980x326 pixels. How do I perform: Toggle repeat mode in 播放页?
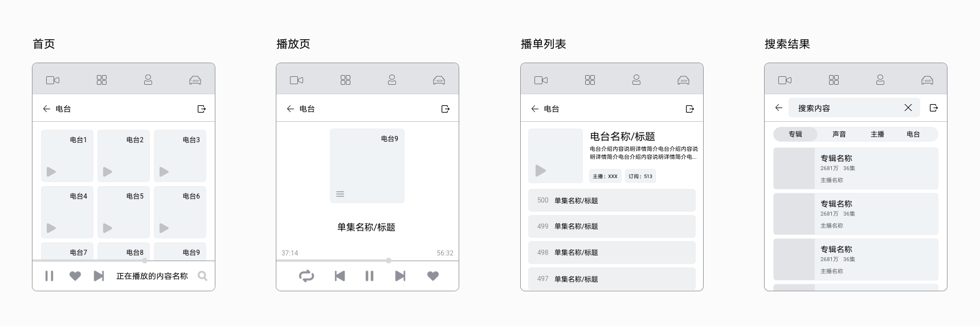[x=307, y=276]
